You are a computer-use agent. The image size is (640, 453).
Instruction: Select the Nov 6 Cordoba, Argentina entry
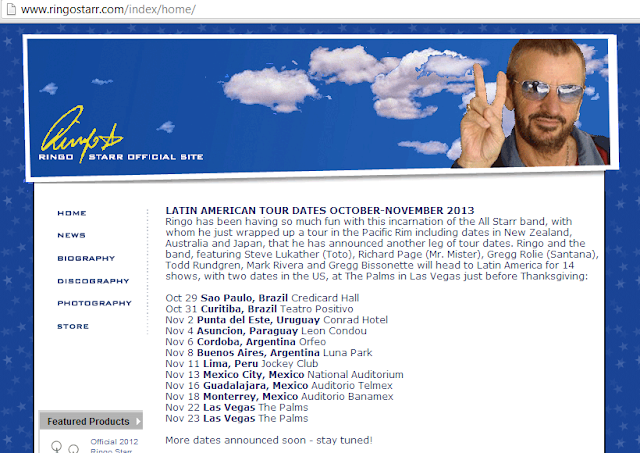tap(246, 342)
